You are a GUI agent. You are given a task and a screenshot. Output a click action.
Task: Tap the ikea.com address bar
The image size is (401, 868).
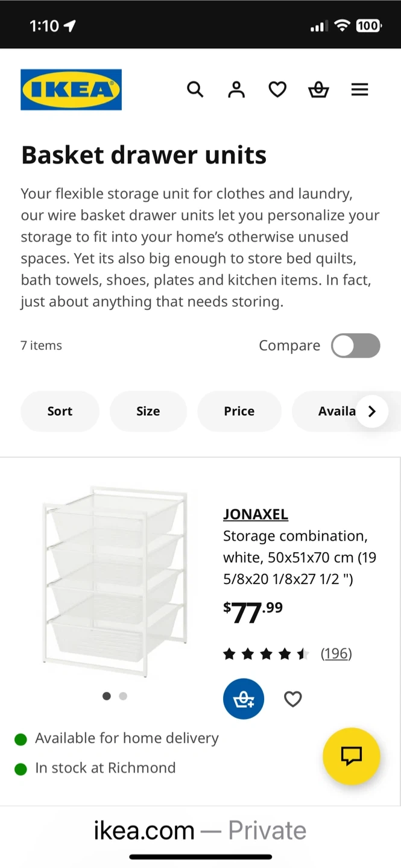click(x=200, y=831)
